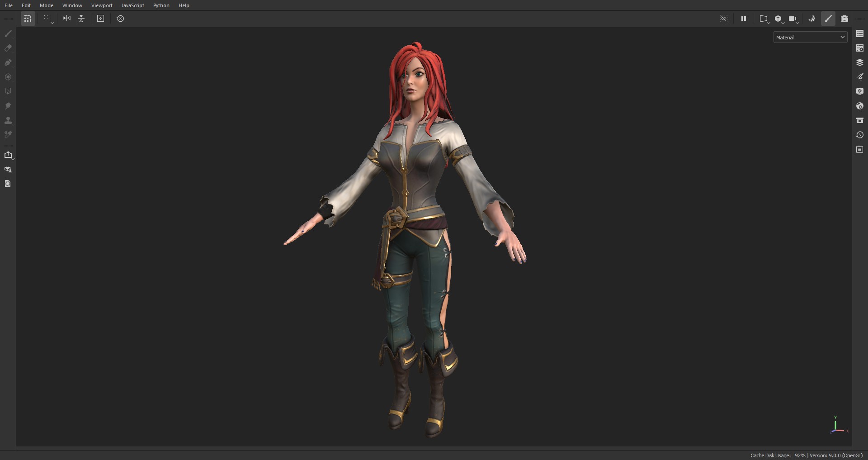
Task: Open the perspective projection dropdown
Action: tap(764, 19)
